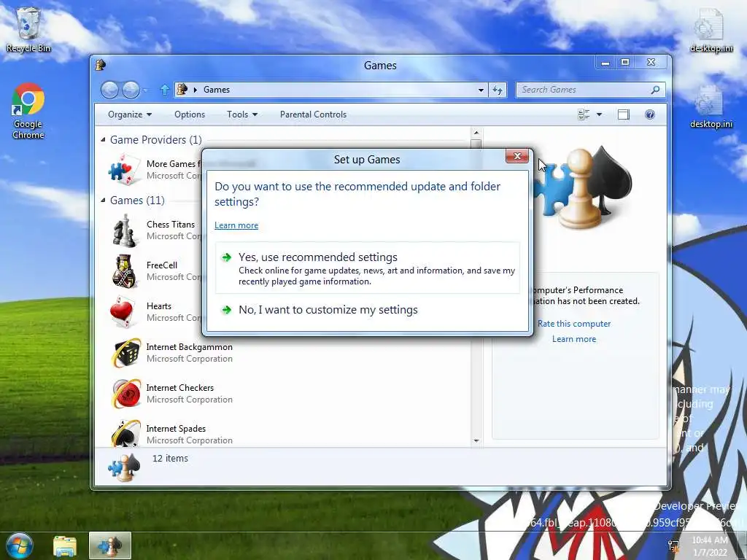Click inside the Search Games field
This screenshot has height=560, width=747.
click(584, 90)
